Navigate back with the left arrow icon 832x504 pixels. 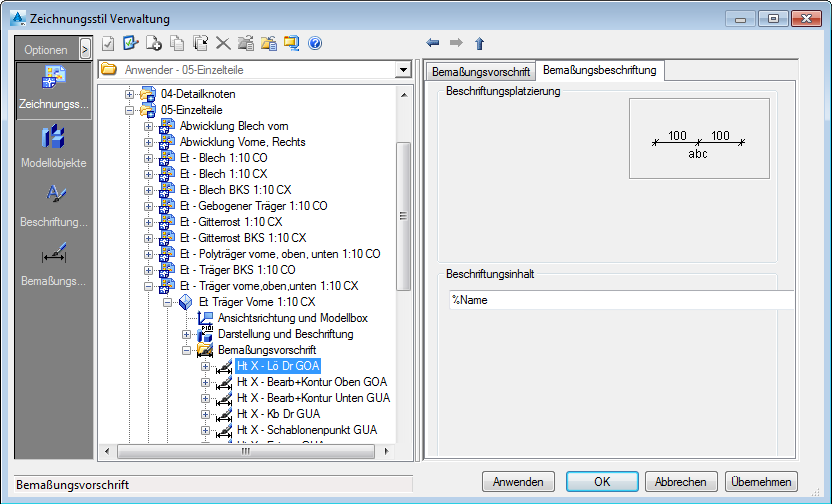pos(433,43)
